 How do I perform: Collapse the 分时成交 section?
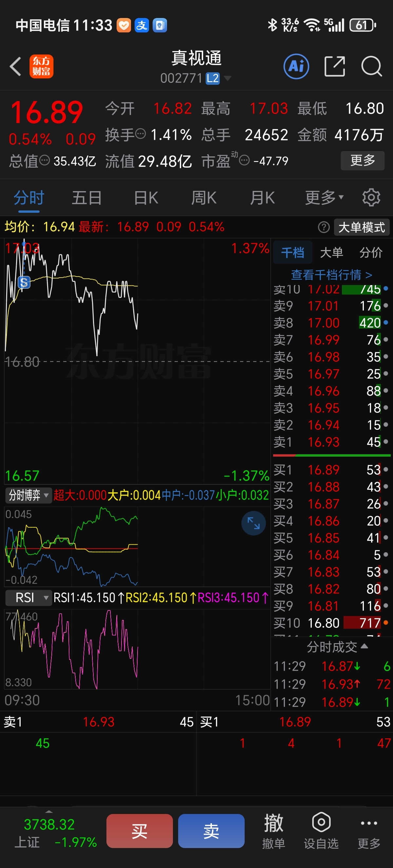pyautogui.click(x=337, y=647)
